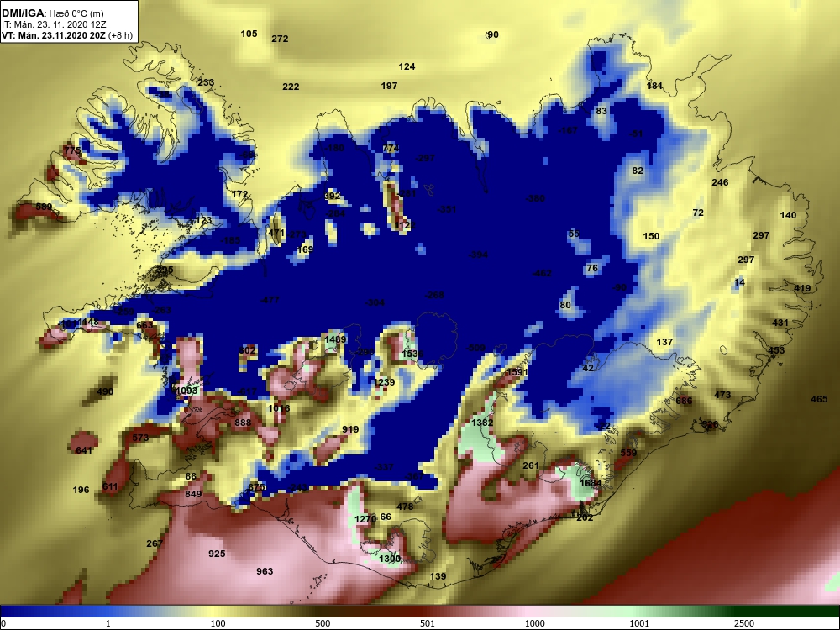This screenshot has height=630, width=840.
Task: Pick the map value 124
Action: click(x=407, y=66)
